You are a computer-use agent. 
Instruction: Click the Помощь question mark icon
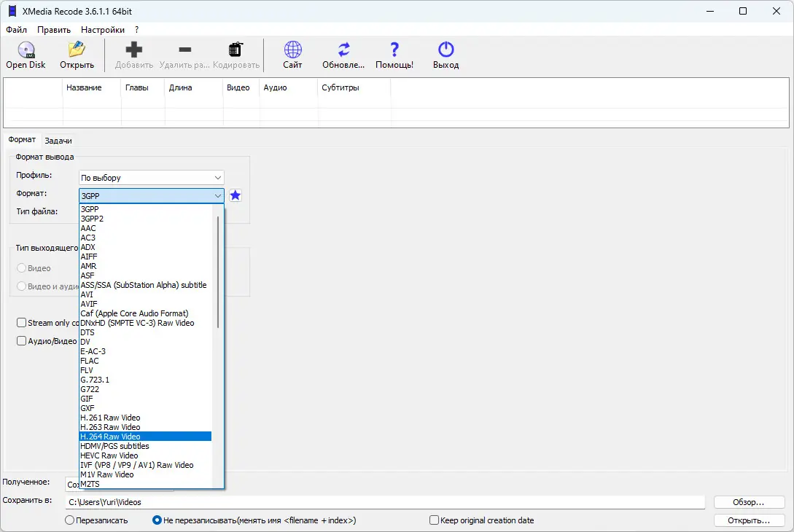coord(394,50)
